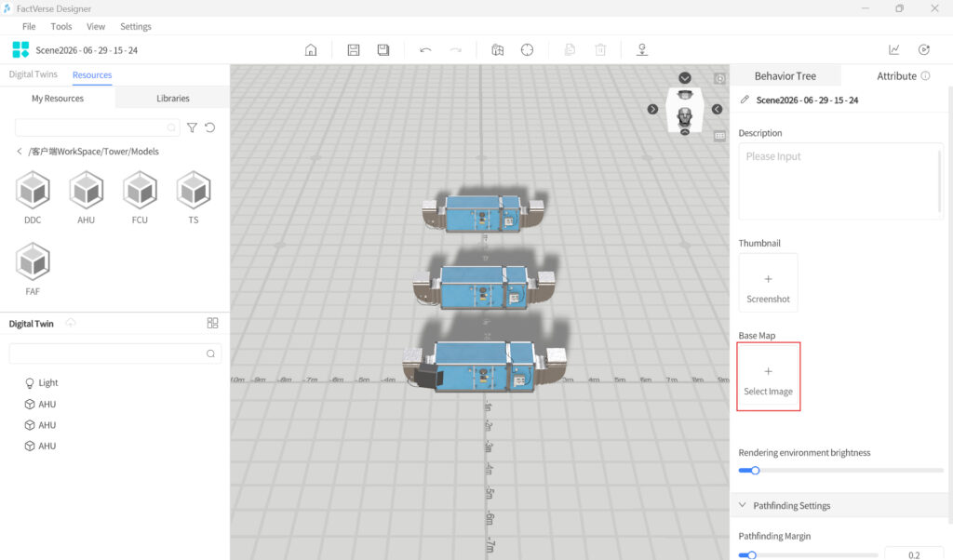Open the chart statistics icon at top right
The height and width of the screenshot is (560, 953).
(x=894, y=50)
